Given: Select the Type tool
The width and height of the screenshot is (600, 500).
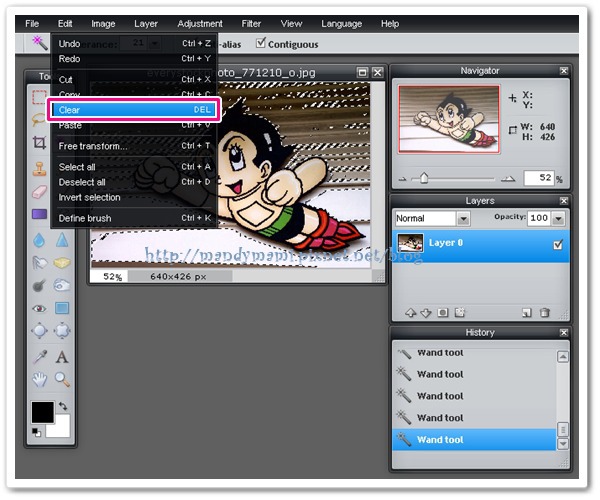Looking at the screenshot, I should coord(62,357).
